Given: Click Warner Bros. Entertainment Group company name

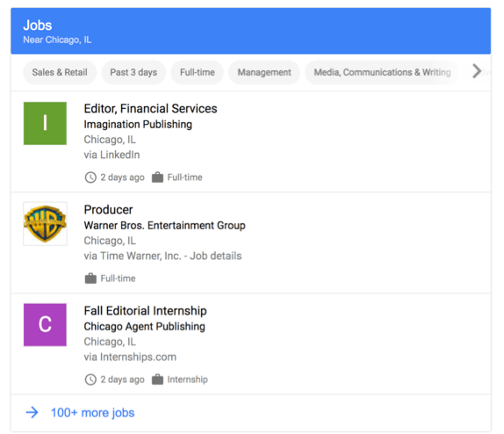Looking at the screenshot, I should [x=164, y=226].
